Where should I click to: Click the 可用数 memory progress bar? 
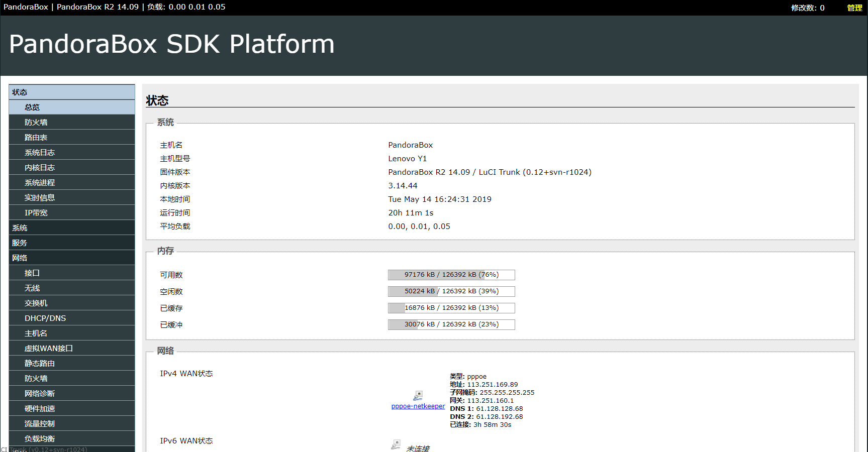451,275
